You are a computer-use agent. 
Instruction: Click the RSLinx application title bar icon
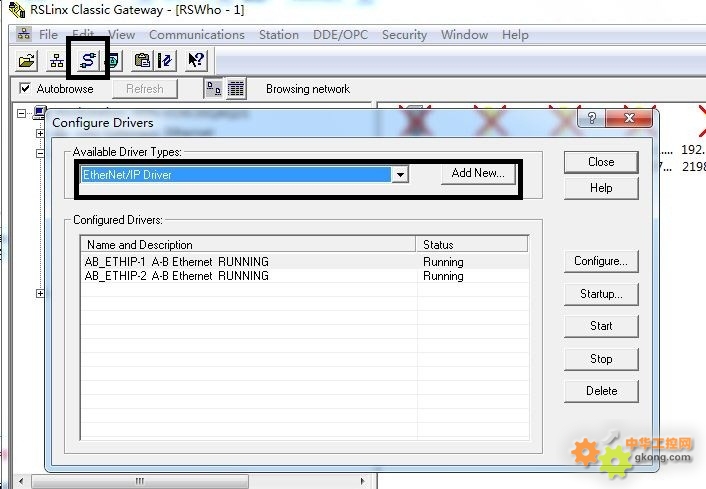(x=17, y=10)
